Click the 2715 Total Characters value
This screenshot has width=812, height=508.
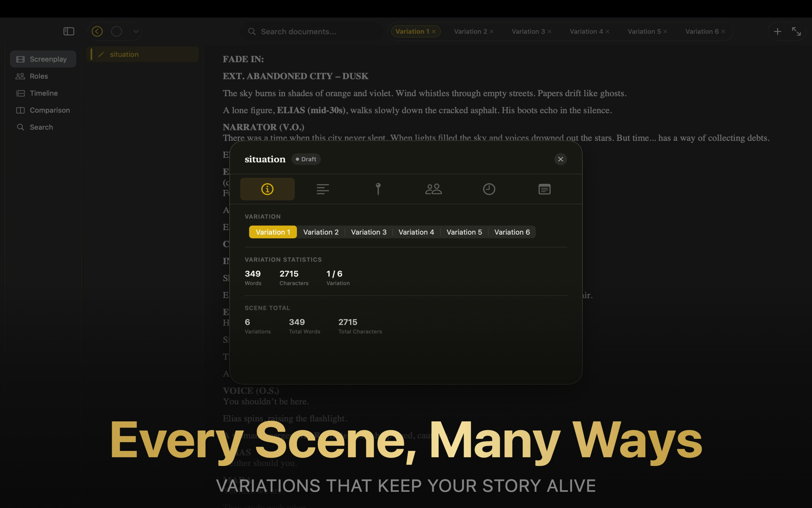(360, 326)
